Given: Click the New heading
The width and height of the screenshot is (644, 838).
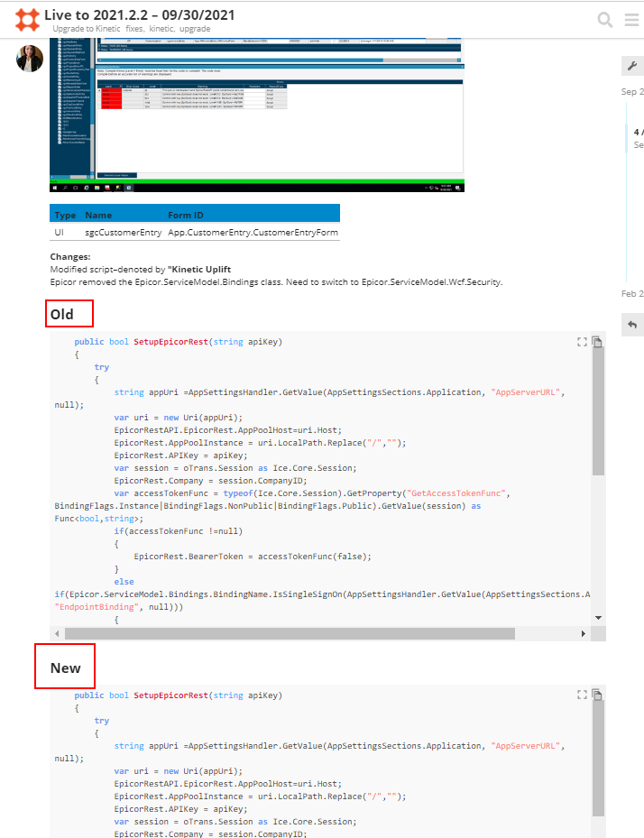Looking at the screenshot, I should coord(65,668).
